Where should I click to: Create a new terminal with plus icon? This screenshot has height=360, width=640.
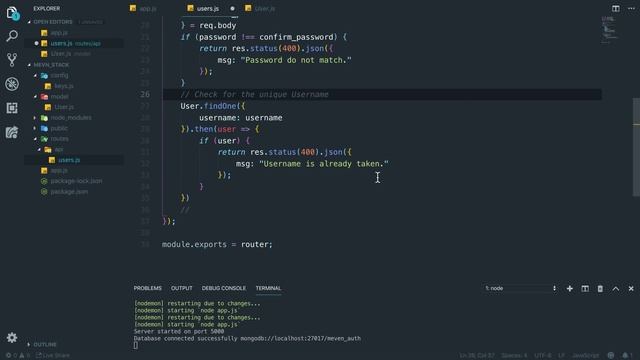point(569,289)
